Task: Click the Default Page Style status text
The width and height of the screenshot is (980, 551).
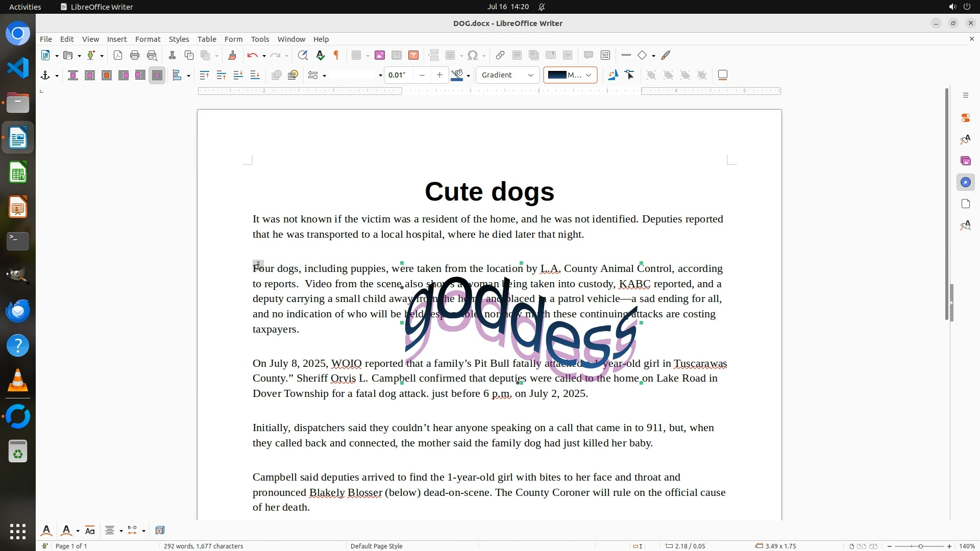Action: 376,546
